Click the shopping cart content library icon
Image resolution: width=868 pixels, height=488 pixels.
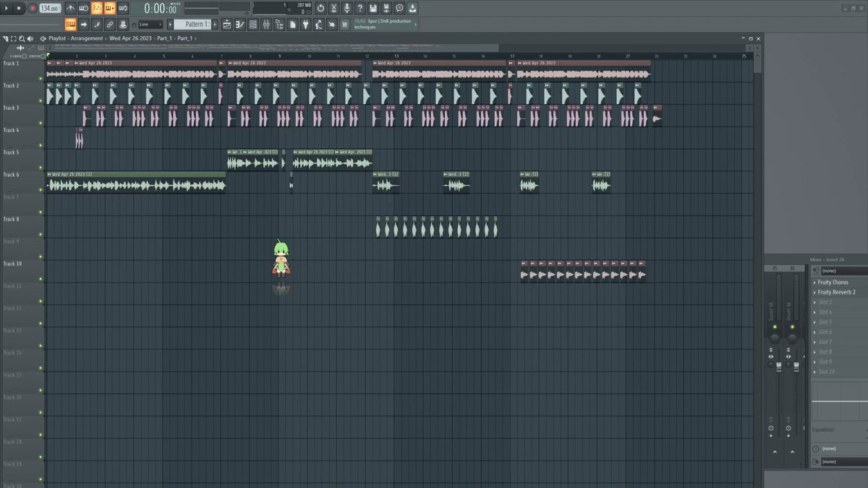click(x=344, y=25)
